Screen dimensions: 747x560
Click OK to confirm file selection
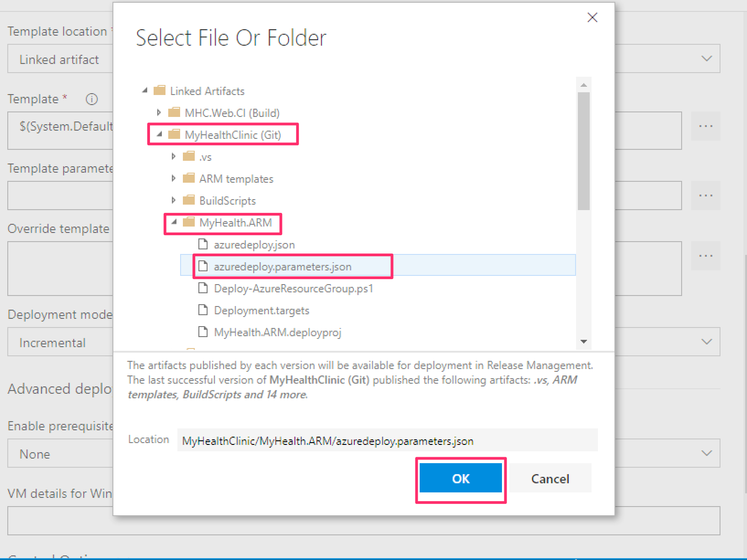coord(460,478)
